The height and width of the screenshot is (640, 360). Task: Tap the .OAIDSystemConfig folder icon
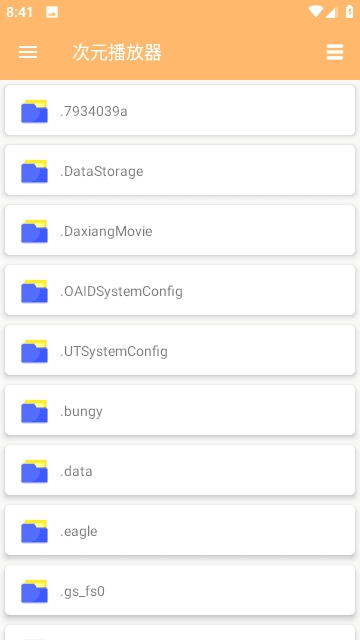(34, 291)
